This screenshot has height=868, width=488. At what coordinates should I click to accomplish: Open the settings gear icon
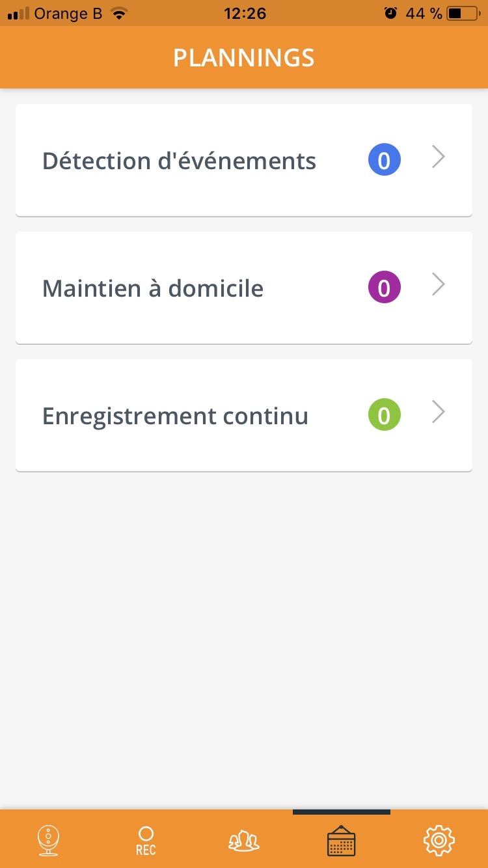pyautogui.click(x=439, y=840)
